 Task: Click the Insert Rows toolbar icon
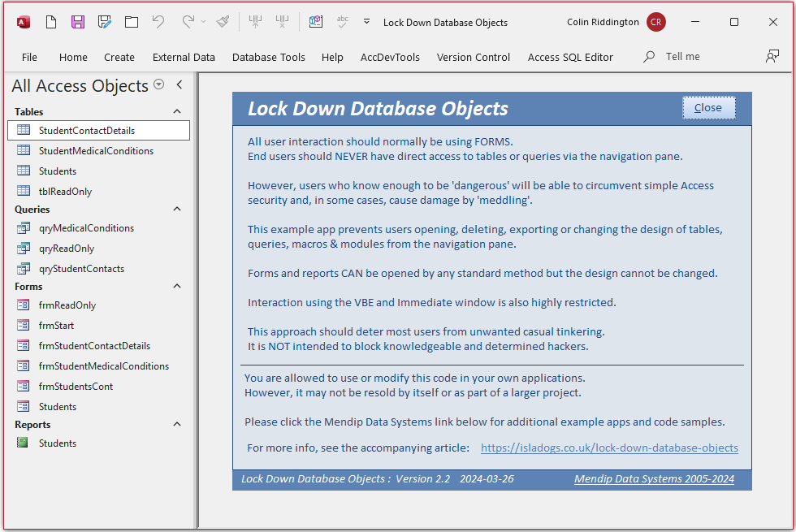click(x=255, y=22)
